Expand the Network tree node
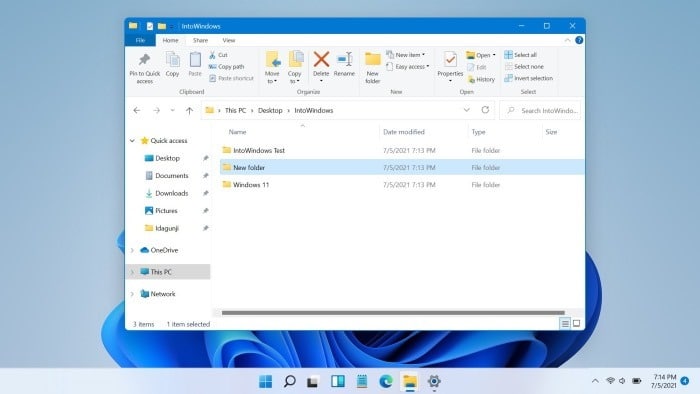700x394 pixels. pos(132,294)
